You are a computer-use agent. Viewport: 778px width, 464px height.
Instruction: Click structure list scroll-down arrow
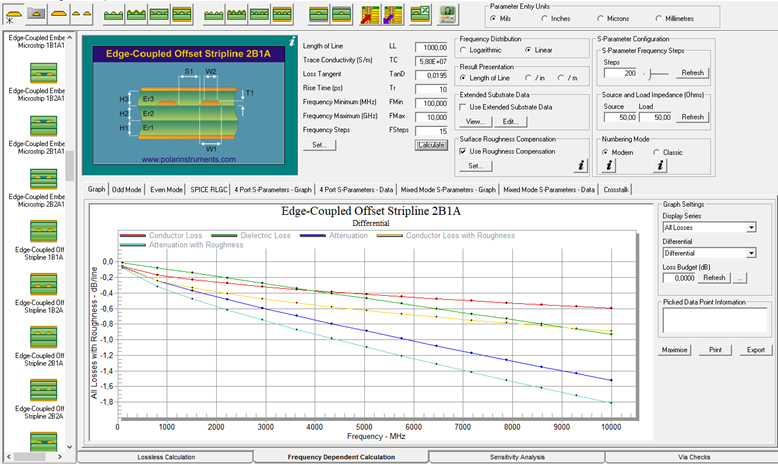[x=69, y=447]
